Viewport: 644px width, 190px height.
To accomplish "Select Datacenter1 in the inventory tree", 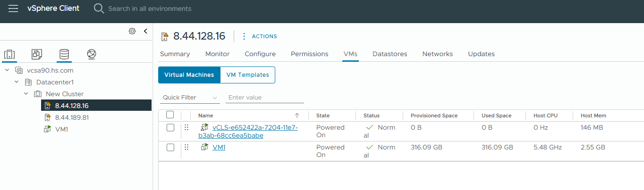I will pos(55,82).
